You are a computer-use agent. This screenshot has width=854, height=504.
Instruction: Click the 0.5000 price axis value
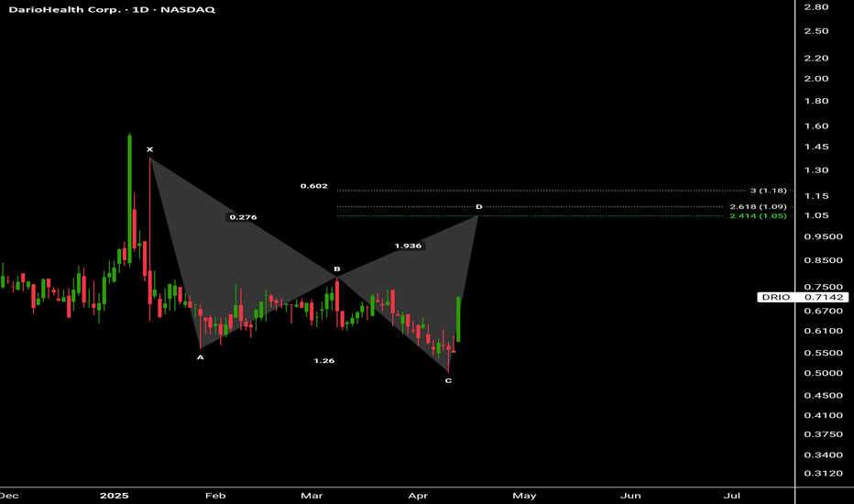tap(824, 373)
